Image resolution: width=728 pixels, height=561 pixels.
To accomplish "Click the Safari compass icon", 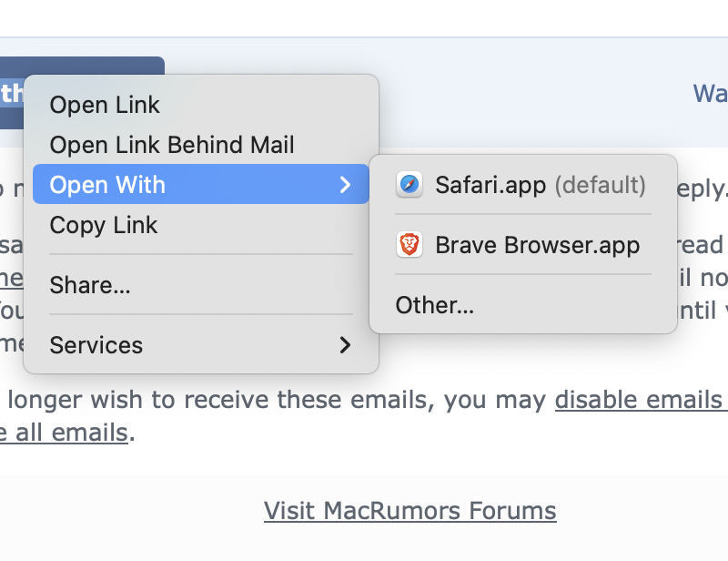I will click(x=409, y=185).
